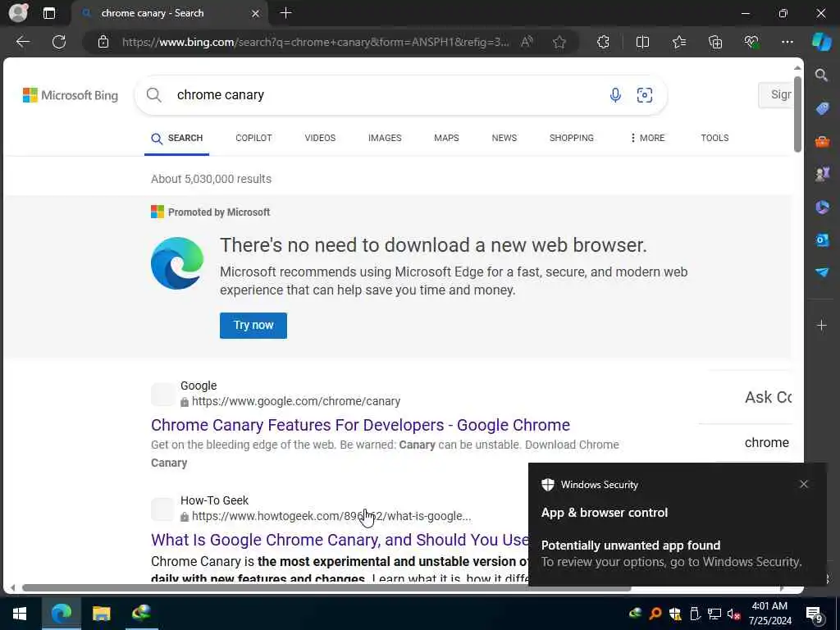Open the Collections icon

click(x=715, y=42)
